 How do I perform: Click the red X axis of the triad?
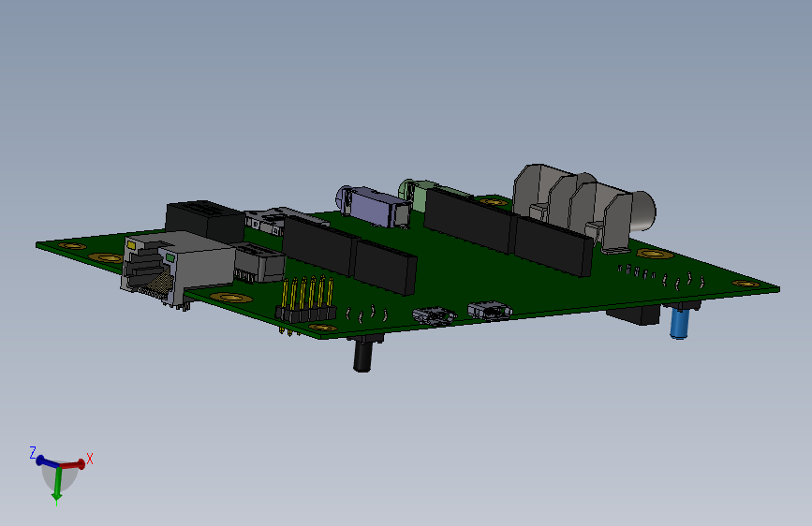pos(72,464)
